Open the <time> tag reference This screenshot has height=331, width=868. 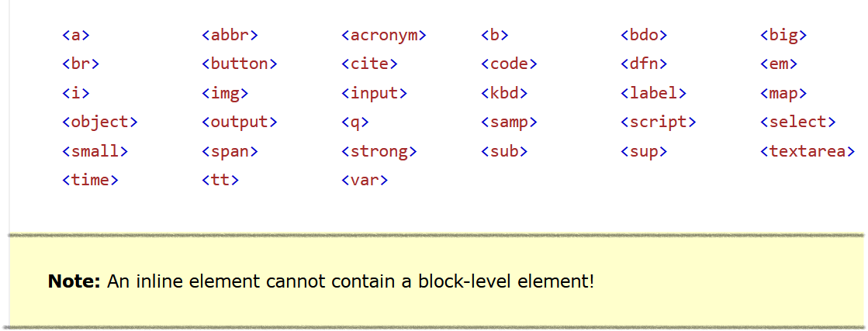pyautogui.click(x=90, y=181)
